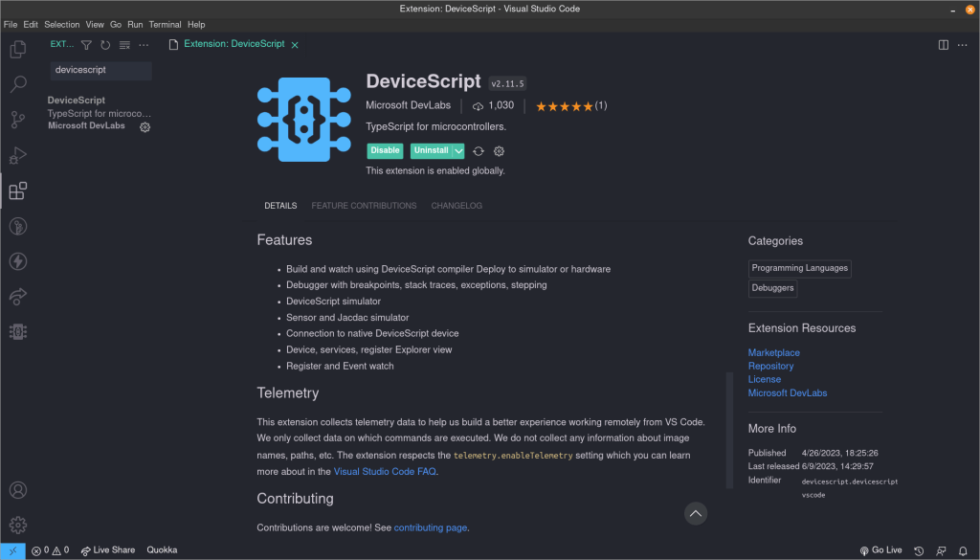
Task: Click the Uninstall button
Action: 432,150
